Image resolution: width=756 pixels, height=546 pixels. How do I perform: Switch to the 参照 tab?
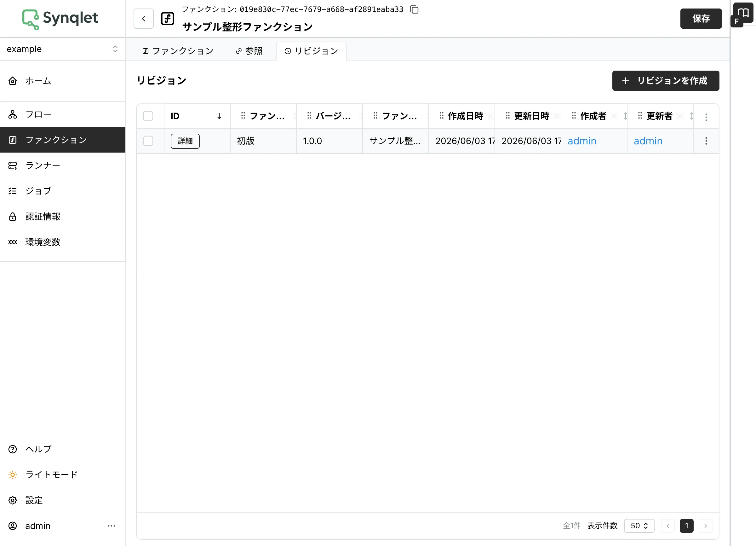pos(249,51)
